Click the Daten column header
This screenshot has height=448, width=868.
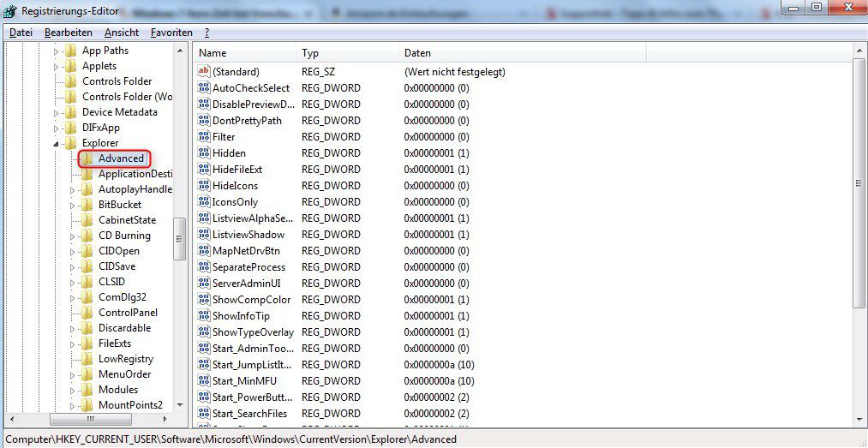523,53
